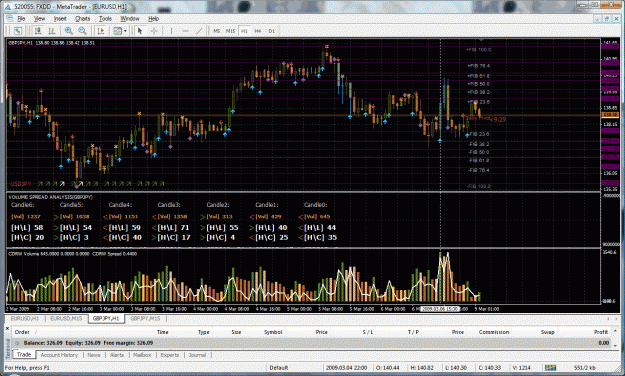Sort by the S / L column header
The height and width of the screenshot is (376, 625).
368,332
